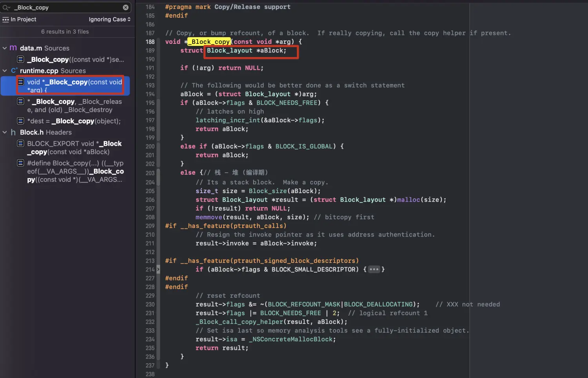
Task: Collapse the Block.h results group
Action: click(x=5, y=132)
